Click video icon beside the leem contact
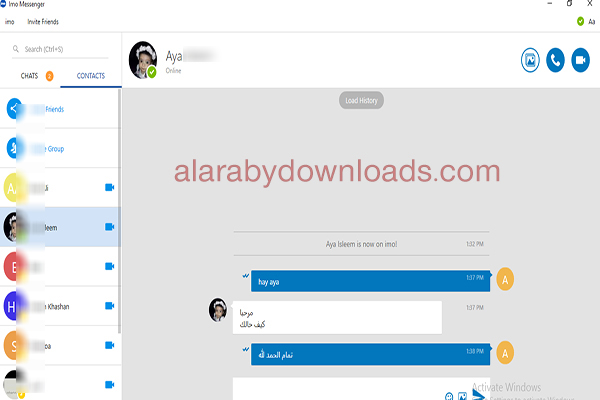 click(109, 227)
